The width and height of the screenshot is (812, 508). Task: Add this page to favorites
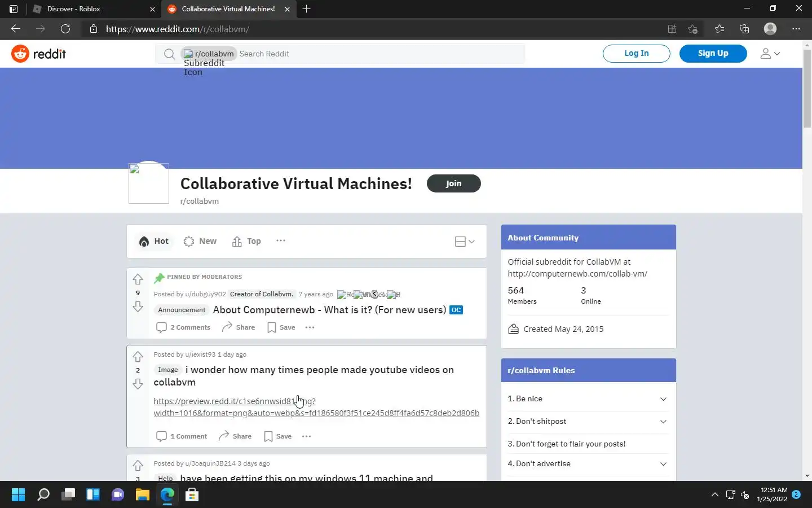coord(693,29)
